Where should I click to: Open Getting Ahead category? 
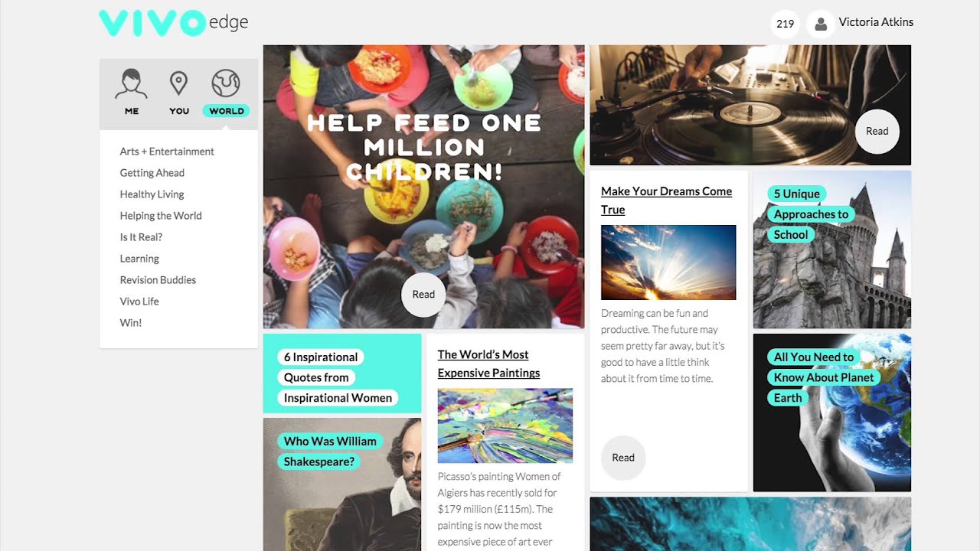point(152,173)
